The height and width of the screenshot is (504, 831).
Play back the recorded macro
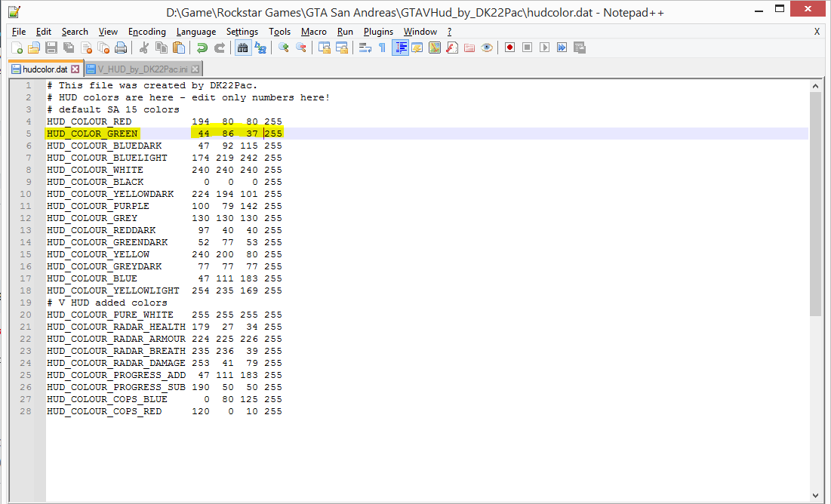point(544,48)
